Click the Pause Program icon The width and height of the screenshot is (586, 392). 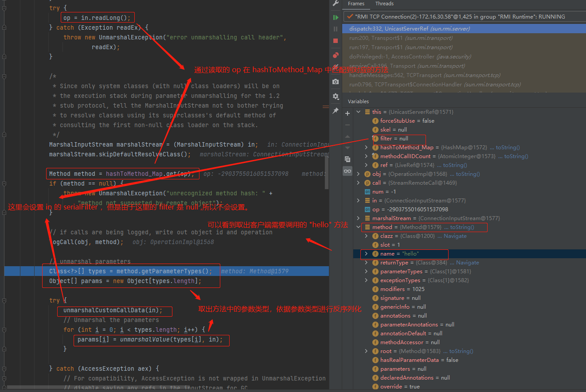click(x=336, y=29)
